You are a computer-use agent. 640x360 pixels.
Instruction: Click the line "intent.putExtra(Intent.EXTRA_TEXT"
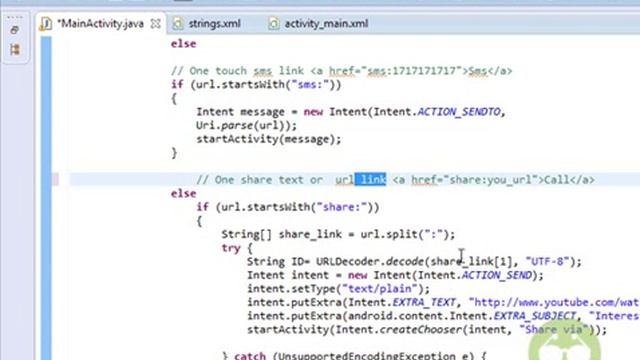(x=443, y=302)
